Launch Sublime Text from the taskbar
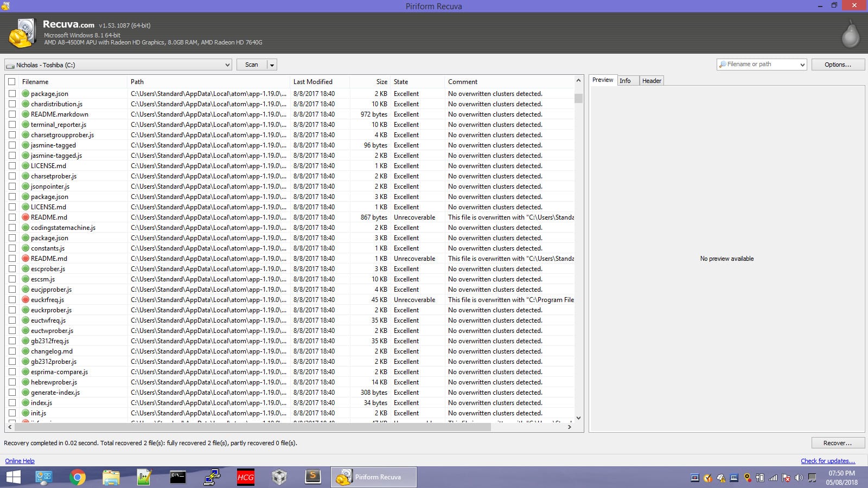The width and height of the screenshot is (868, 488). pyautogui.click(x=312, y=477)
